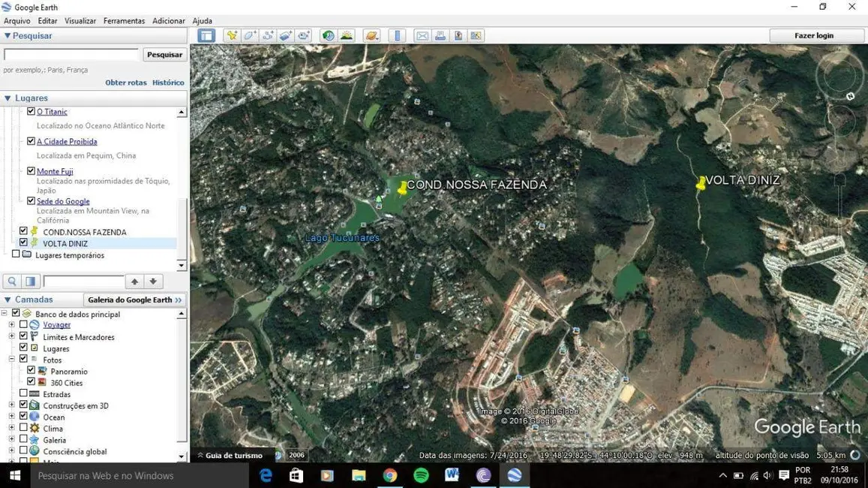Select the ruler measurement tool

pyautogui.click(x=398, y=35)
